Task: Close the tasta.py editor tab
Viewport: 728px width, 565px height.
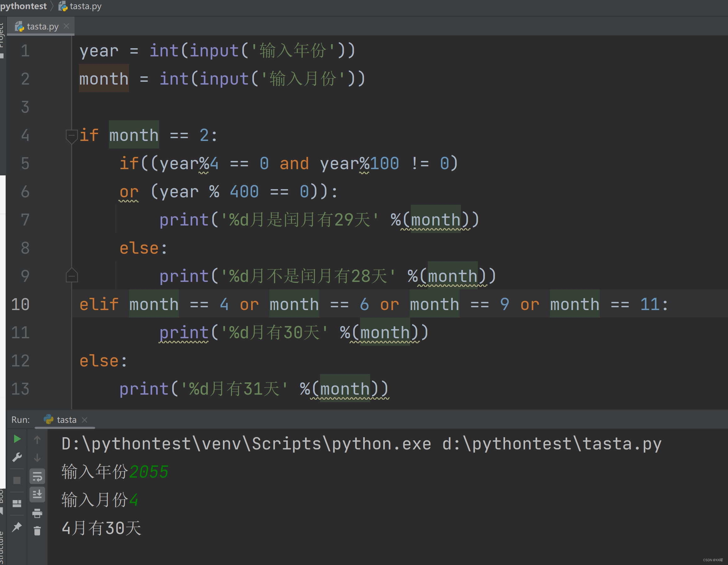Action: pyautogui.click(x=67, y=26)
